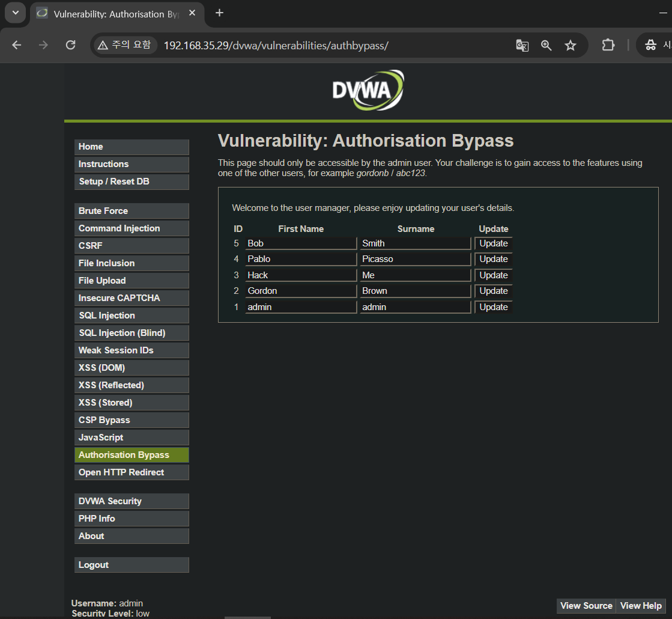
Task: Click Update for user Hack Me
Action: [x=493, y=275]
